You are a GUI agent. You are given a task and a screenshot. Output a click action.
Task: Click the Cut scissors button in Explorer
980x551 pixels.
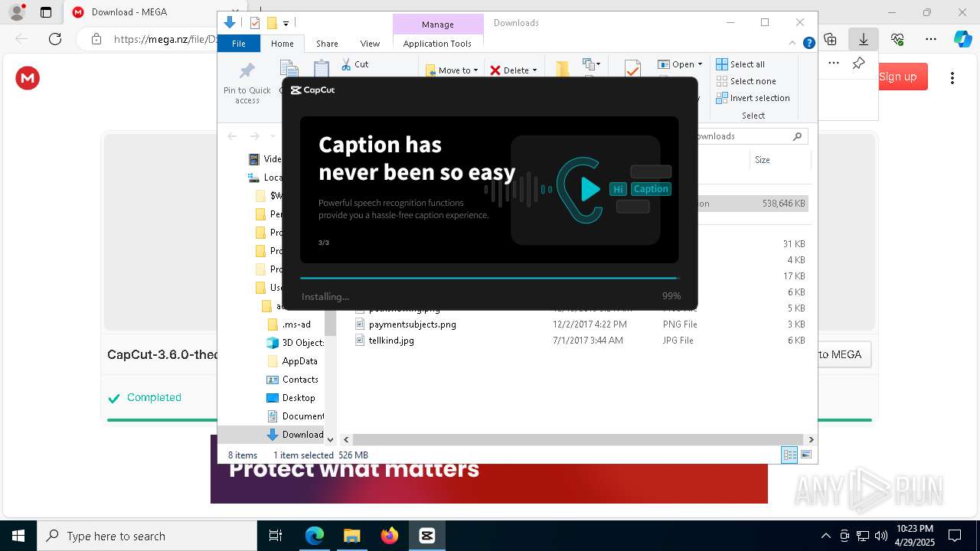tap(355, 64)
